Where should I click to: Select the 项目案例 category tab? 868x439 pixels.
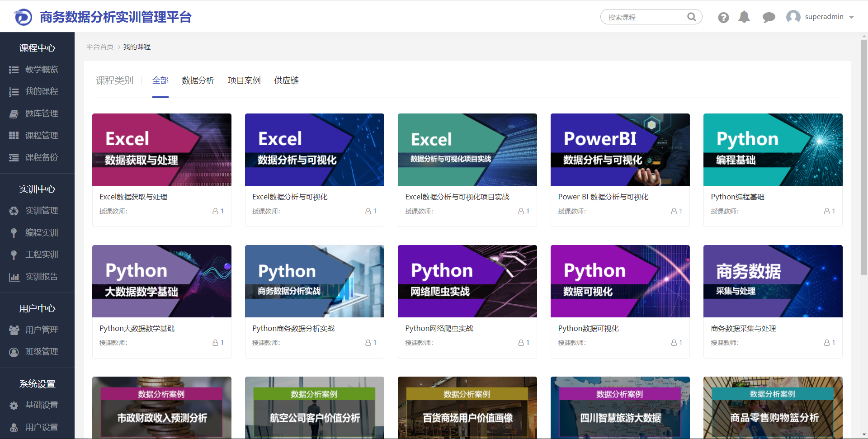point(244,80)
